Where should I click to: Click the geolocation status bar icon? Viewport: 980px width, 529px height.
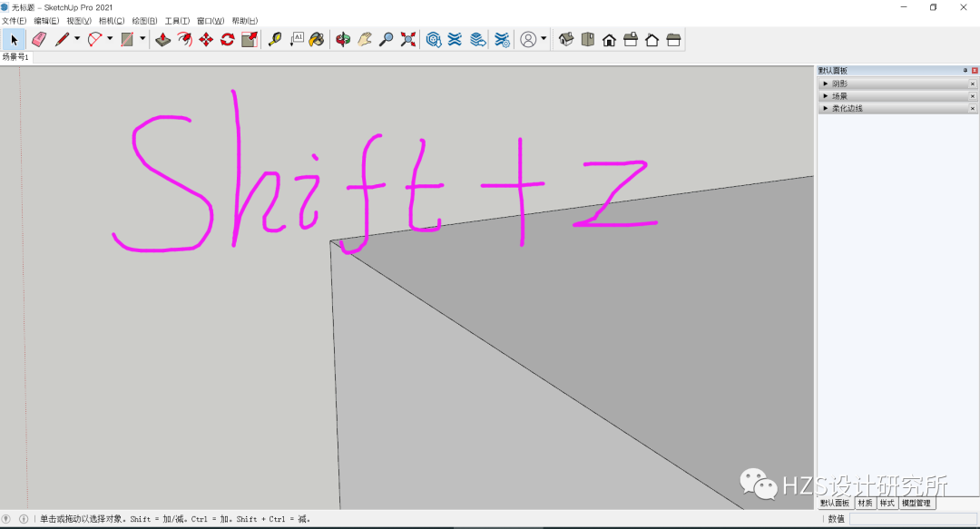[x=6, y=519]
